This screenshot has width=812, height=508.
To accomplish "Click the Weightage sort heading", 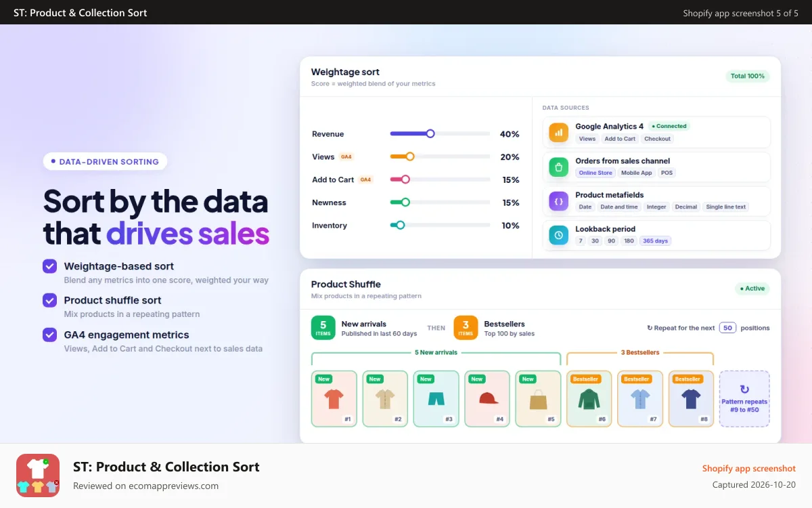I will 345,72.
